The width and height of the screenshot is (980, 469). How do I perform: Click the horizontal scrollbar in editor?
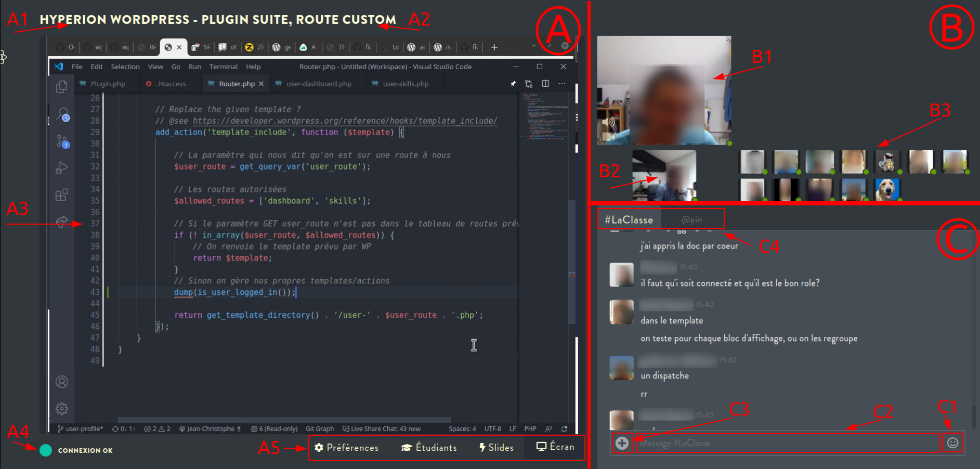(x=284, y=420)
